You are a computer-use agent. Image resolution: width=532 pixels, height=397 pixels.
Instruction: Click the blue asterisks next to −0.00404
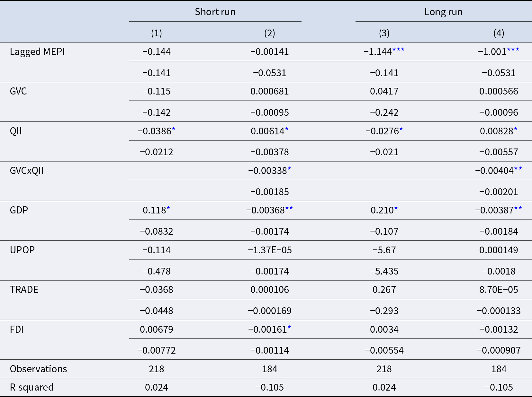(518, 169)
